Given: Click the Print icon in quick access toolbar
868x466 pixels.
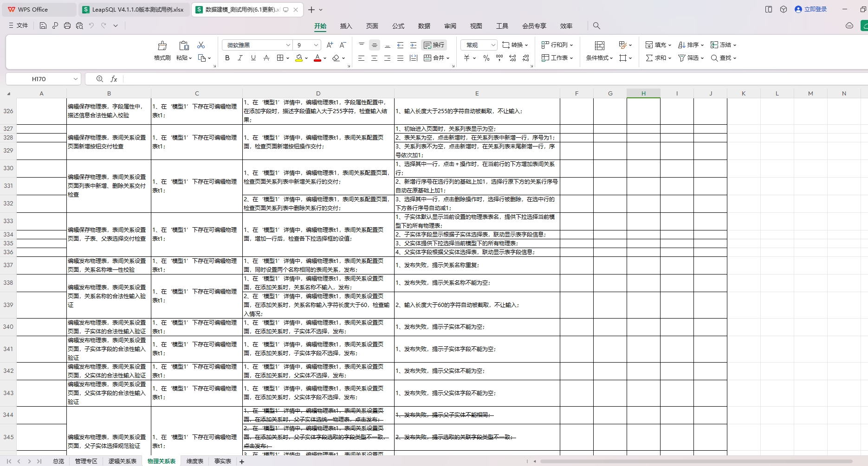Looking at the screenshot, I should (67, 26).
